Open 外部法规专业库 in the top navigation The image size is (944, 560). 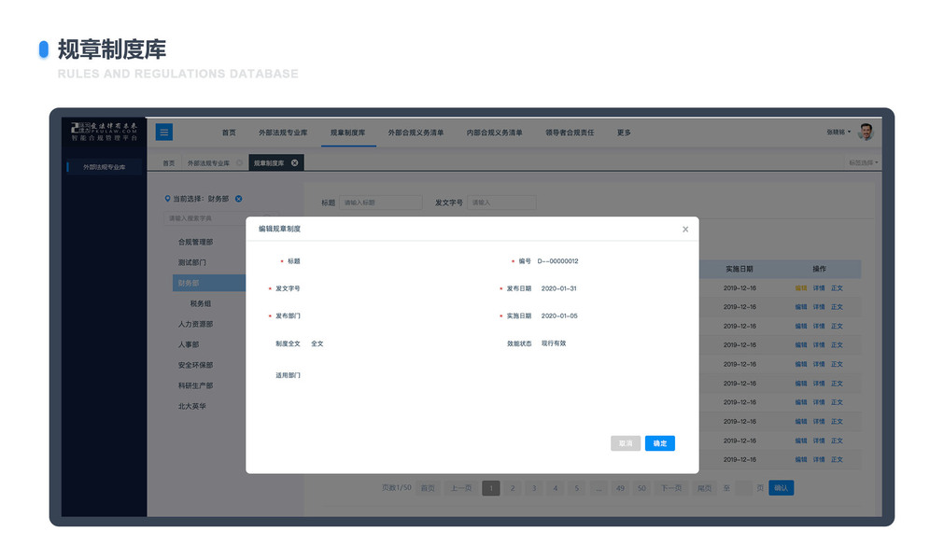click(x=283, y=133)
